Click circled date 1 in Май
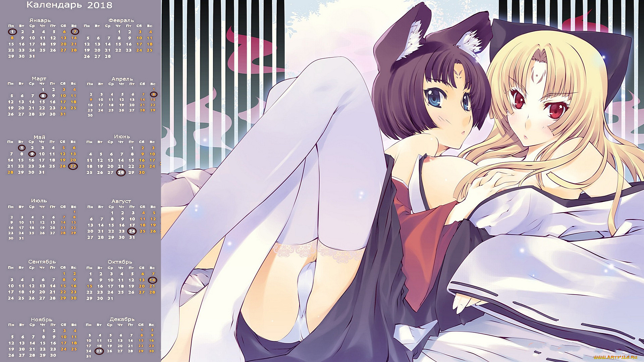Image resolution: width=644 pixels, height=362 pixels. pos(22,148)
